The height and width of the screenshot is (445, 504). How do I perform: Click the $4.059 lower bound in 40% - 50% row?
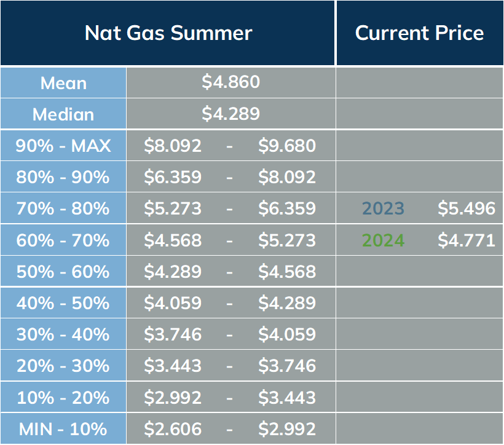pyautogui.click(x=173, y=303)
